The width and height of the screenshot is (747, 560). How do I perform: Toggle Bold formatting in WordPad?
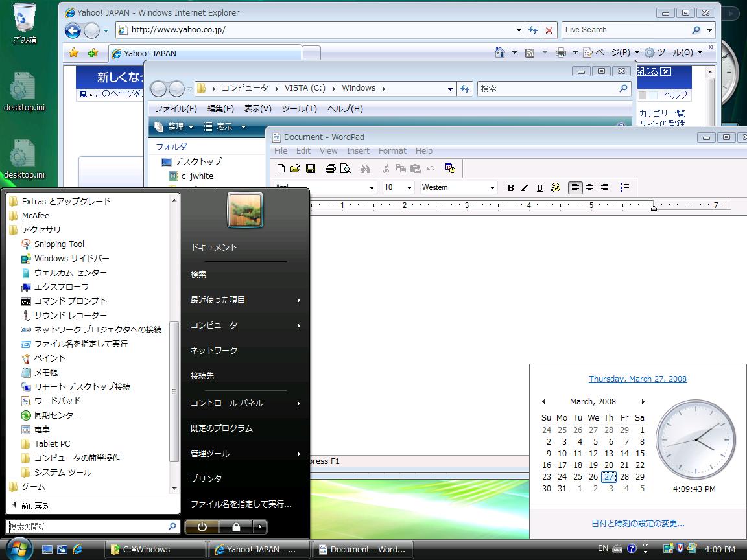click(x=510, y=187)
